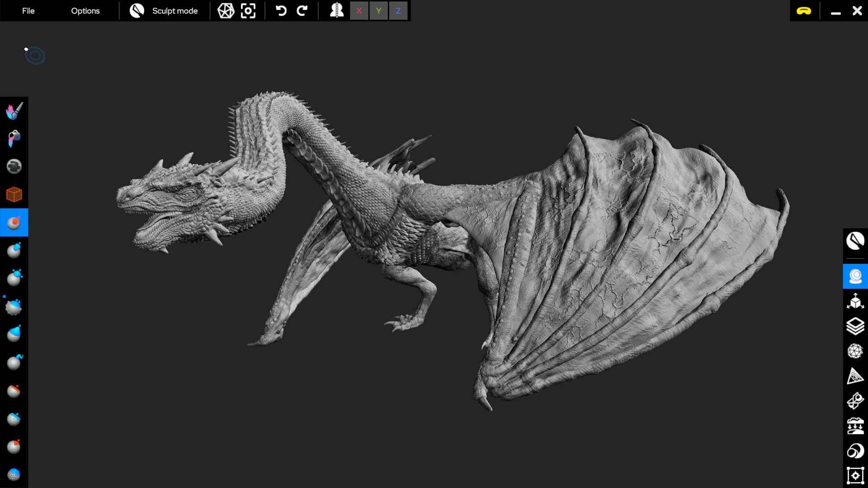Open the File menu
This screenshot has width=868, height=488.
coord(28,10)
